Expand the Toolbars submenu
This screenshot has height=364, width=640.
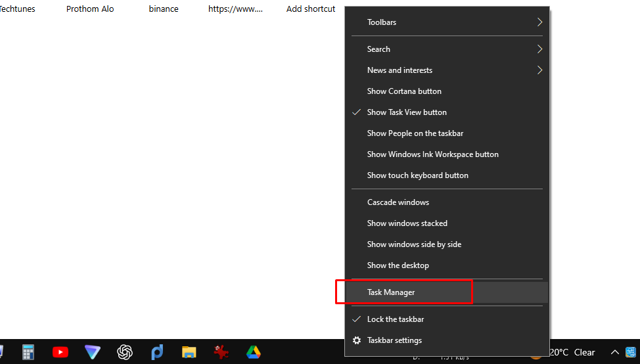[x=447, y=22]
